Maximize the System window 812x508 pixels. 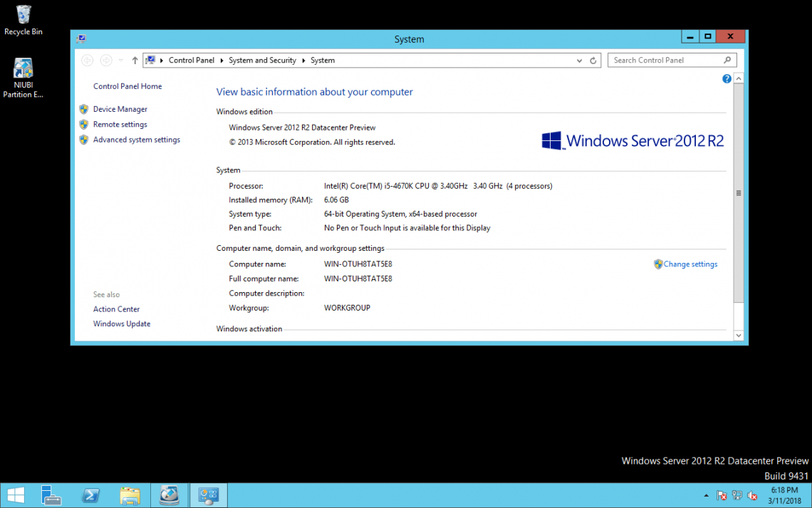pyautogui.click(x=707, y=37)
